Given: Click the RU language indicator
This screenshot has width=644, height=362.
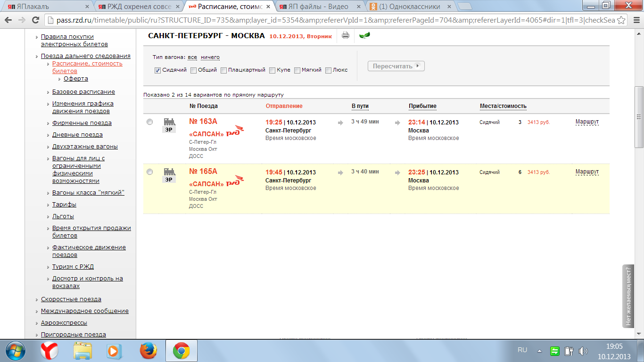Looking at the screenshot, I should [x=522, y=350].
